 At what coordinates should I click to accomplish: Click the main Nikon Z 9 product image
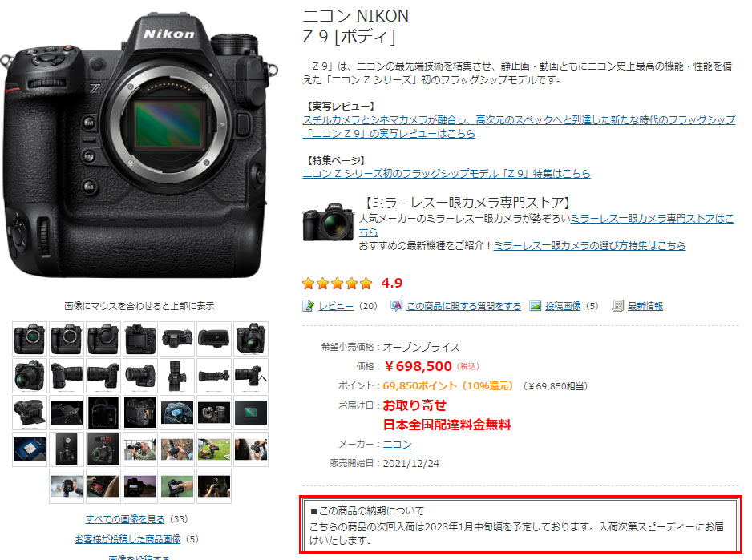139,147
